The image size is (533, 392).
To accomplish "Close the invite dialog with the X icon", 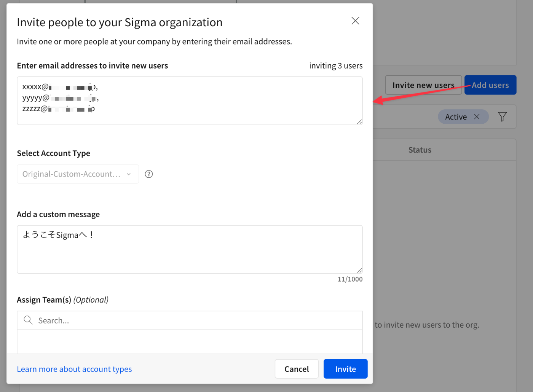I will coord(355,21).
